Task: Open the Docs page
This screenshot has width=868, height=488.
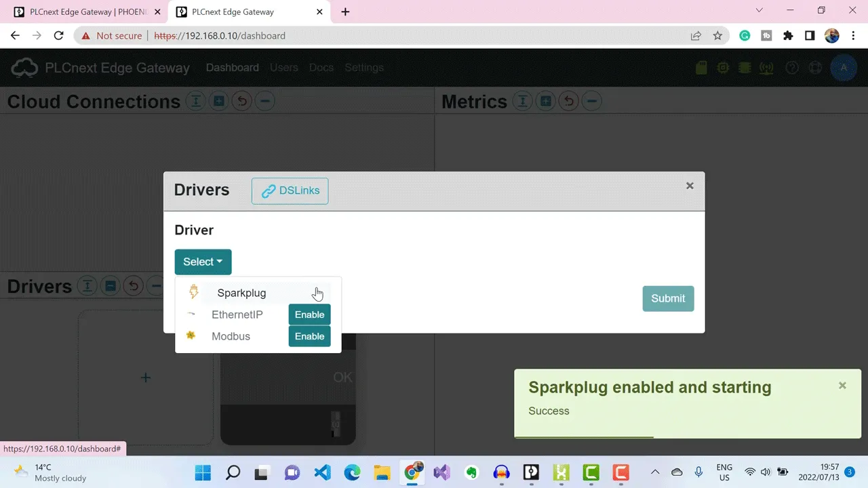Action: 321,68
